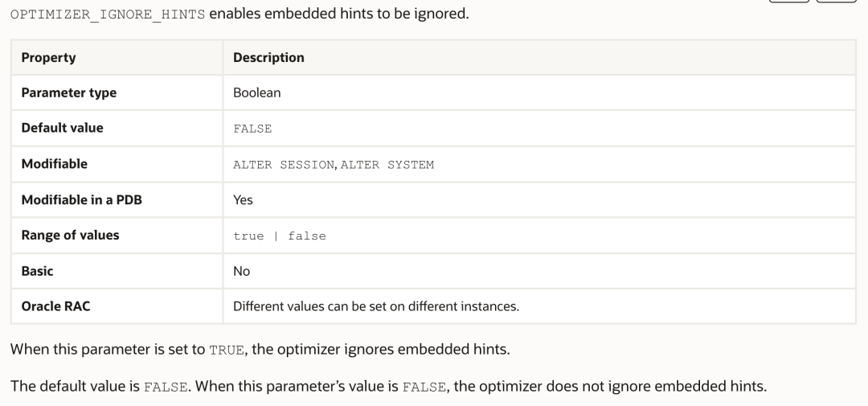Click the Range of values label

70,236
